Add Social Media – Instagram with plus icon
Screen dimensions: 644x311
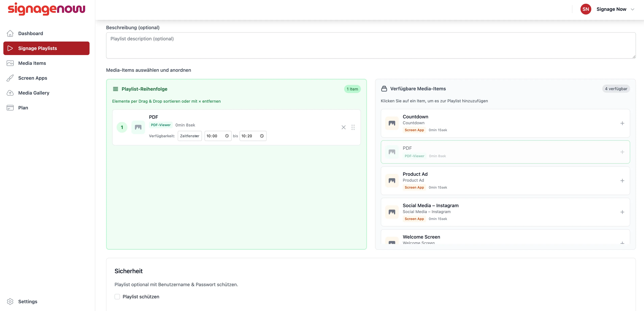coord(622,212)
